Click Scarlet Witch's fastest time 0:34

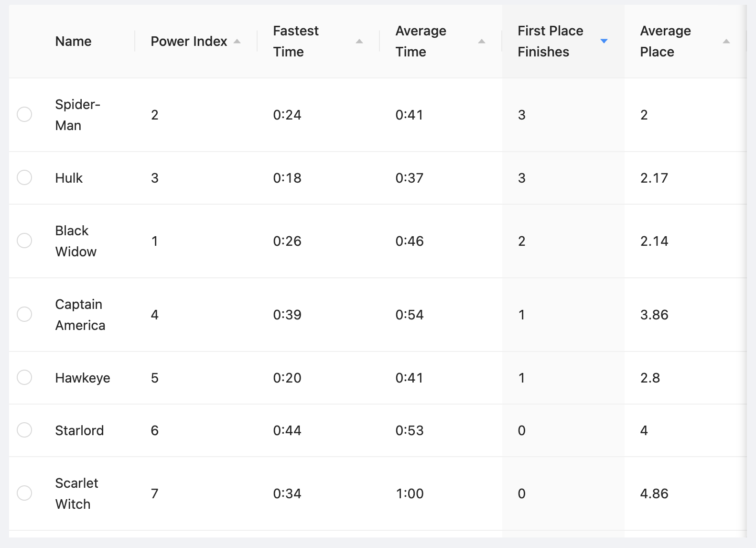(x=287, y=493)
